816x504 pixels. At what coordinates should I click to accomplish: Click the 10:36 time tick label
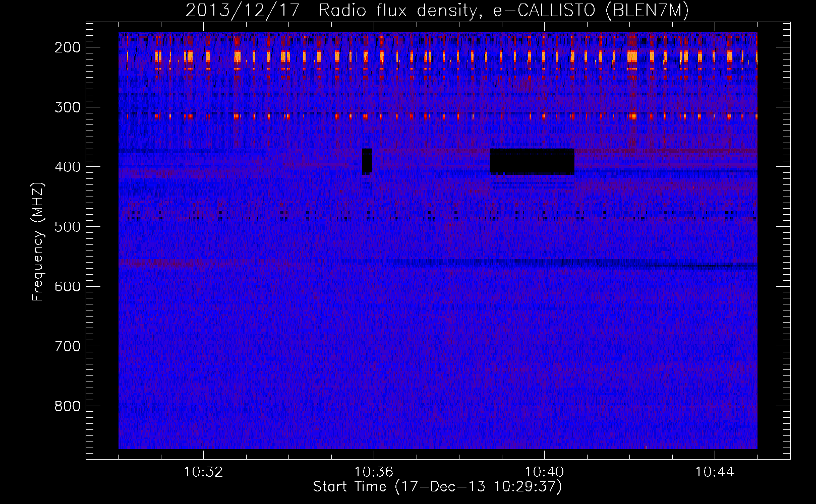click(x=374, y=472)
